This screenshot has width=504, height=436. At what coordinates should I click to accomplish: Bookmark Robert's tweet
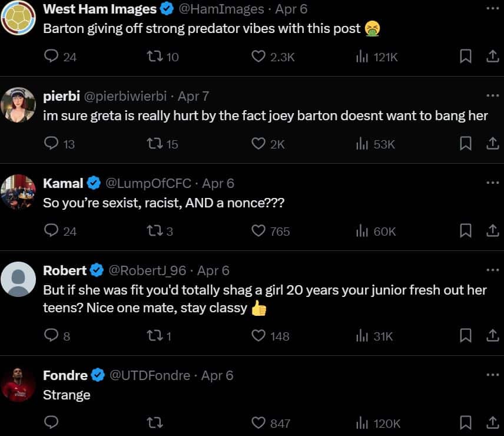pos(465,336)
